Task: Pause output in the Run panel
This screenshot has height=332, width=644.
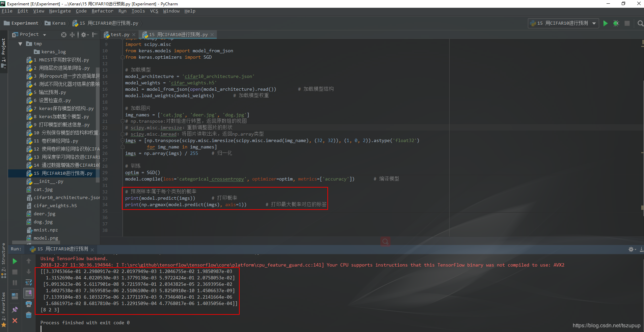Action: 15,283
